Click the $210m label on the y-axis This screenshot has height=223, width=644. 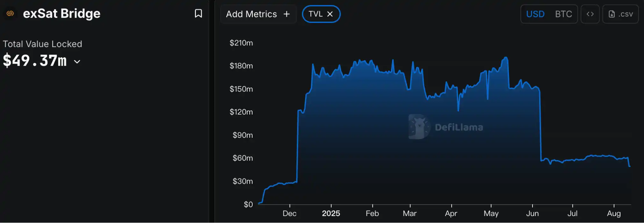241,43
